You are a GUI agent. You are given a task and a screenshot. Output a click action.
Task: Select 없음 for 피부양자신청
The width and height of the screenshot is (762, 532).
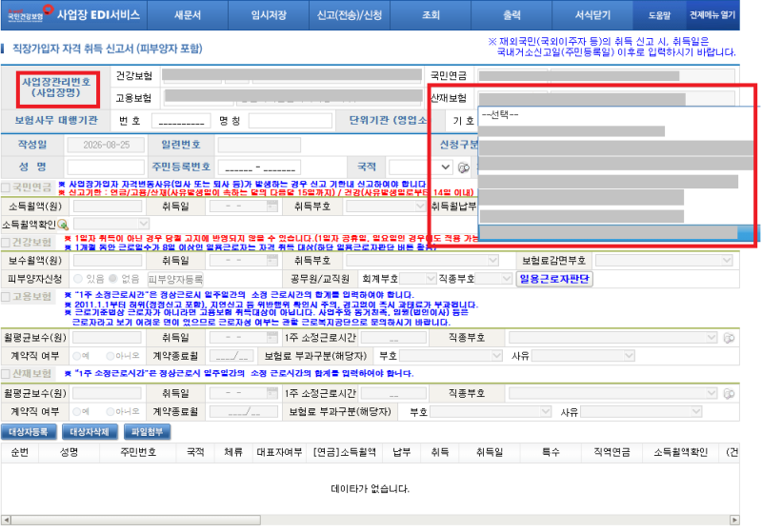113,279
